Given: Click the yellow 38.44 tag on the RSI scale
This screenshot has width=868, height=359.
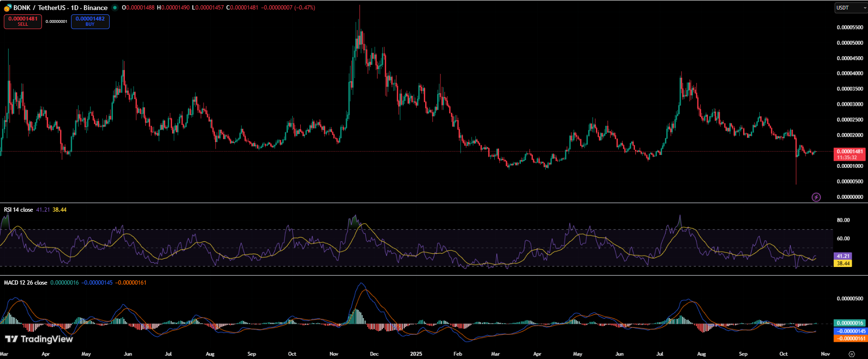Looking at the screenshot, I should pyautogui.click(x=843, y=263).
